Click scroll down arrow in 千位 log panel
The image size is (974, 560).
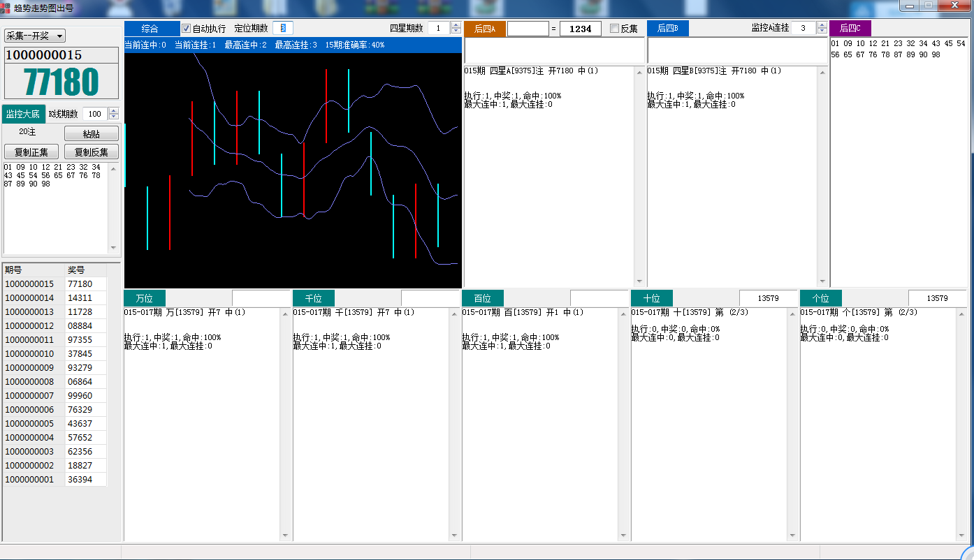coord(454,536)
